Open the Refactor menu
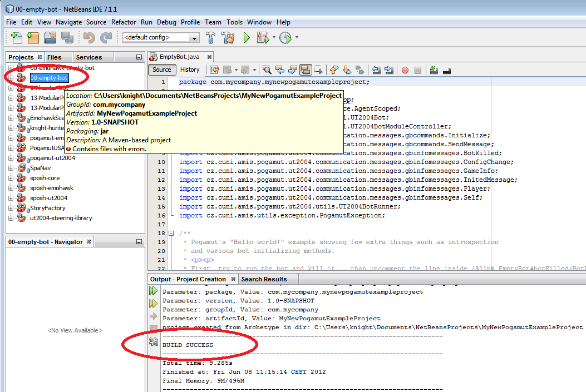The image size is (586, 392). click(x=124, y=22)
